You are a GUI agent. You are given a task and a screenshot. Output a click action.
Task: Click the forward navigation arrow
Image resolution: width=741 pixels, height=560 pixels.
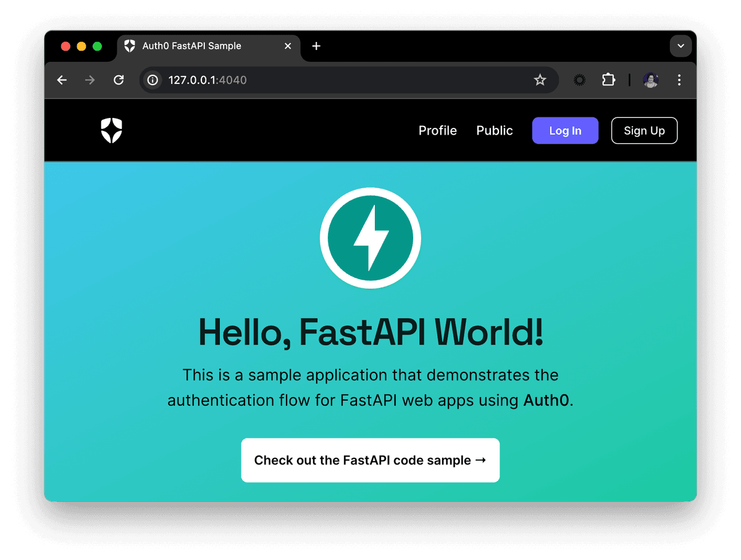click(x=90, y=80)
